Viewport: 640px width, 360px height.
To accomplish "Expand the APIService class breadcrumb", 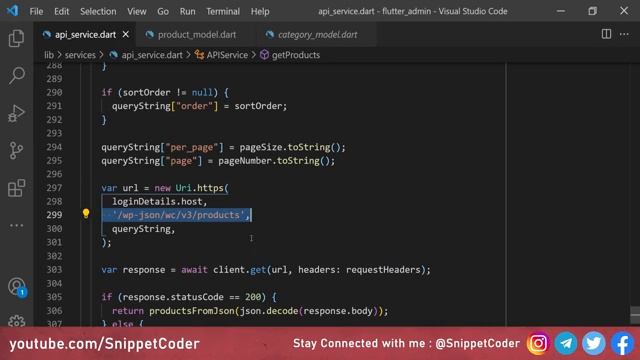I will pyautogui.click(x=227, y=55).
